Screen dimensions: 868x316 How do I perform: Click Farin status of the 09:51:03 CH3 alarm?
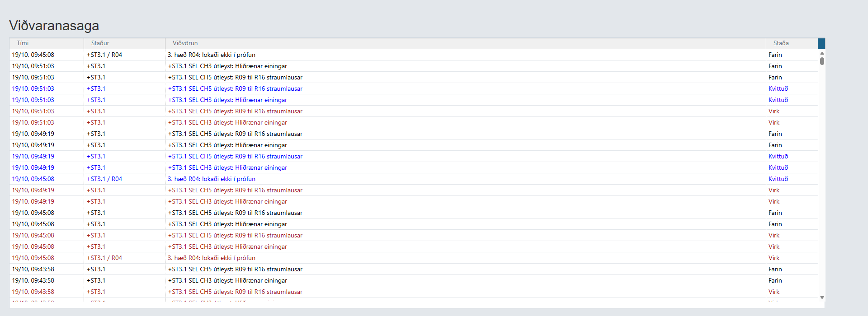775,66
